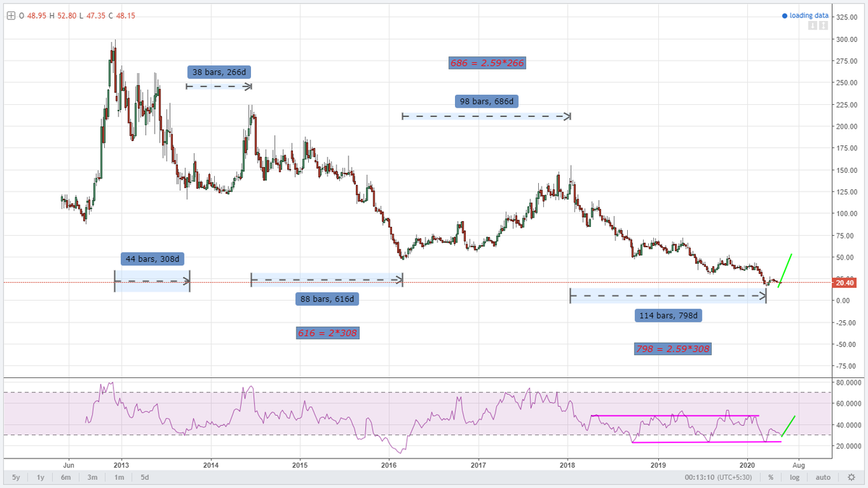The image size is (868, 488).
Task: Click the Close value 48.15 in legend
Action: [124, 15]
